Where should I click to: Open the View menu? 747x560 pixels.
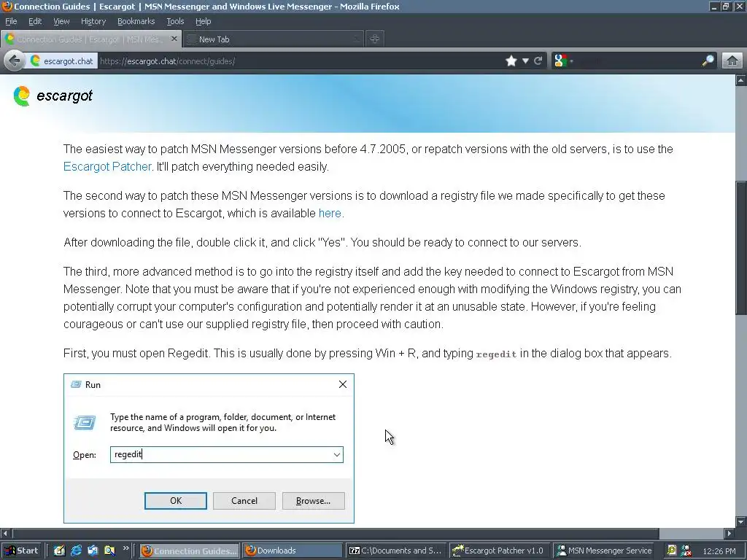click(x=61, y=21)
